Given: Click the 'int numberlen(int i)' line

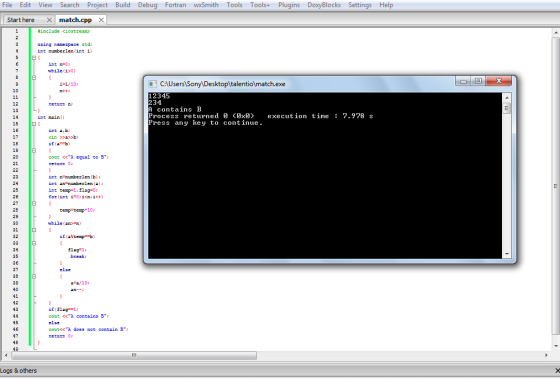Looking at the screenshot, I should point(65,51).
